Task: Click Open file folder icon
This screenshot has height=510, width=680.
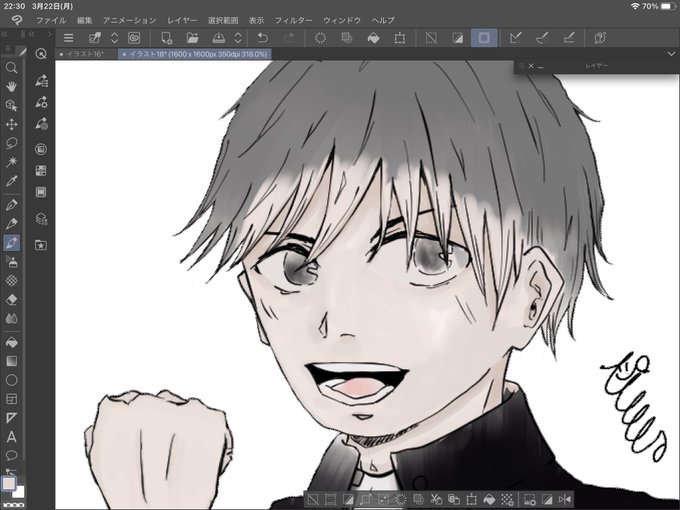Action: 192,38
